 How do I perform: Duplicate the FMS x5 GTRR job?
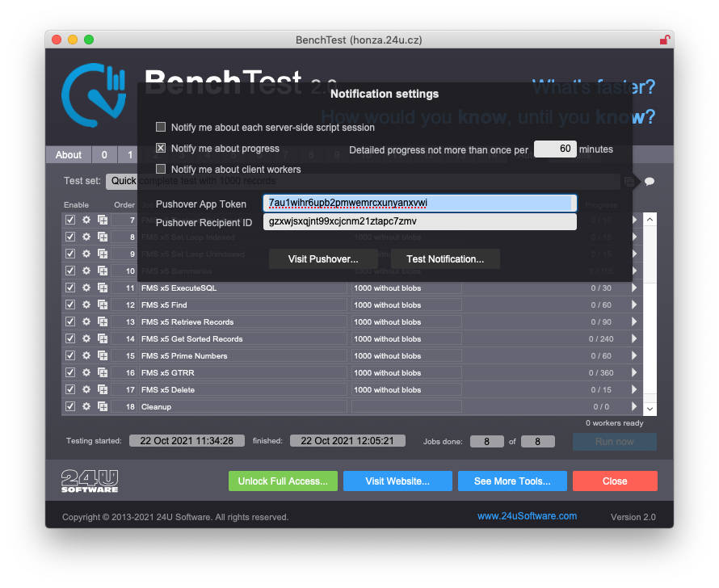click(103, 372)
